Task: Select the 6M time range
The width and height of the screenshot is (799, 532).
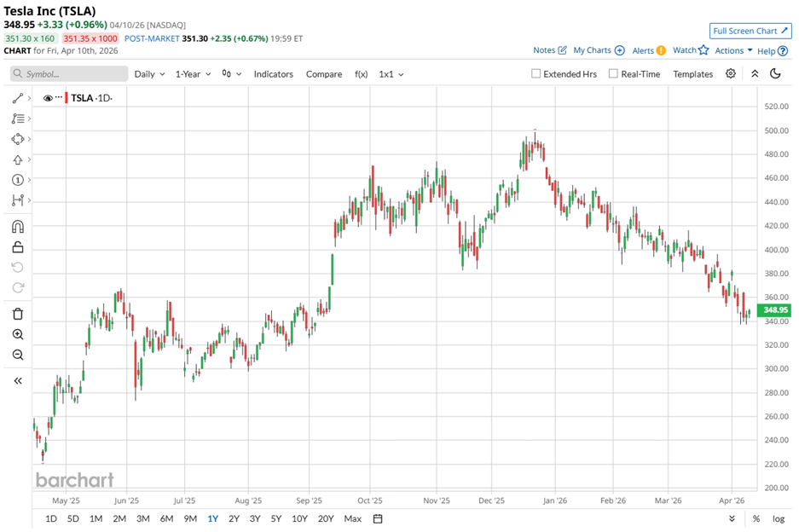Action: [x=165, y=518]
